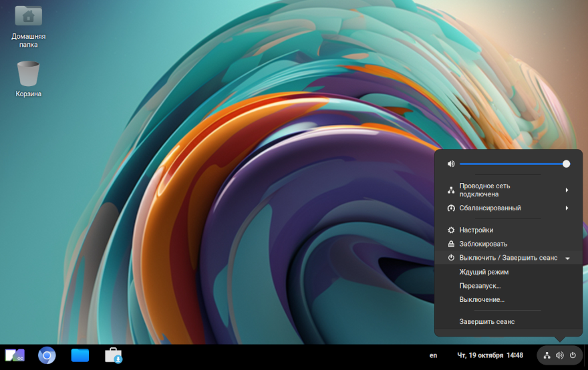Click Выключение… to power off

click(x=482, y=299)
